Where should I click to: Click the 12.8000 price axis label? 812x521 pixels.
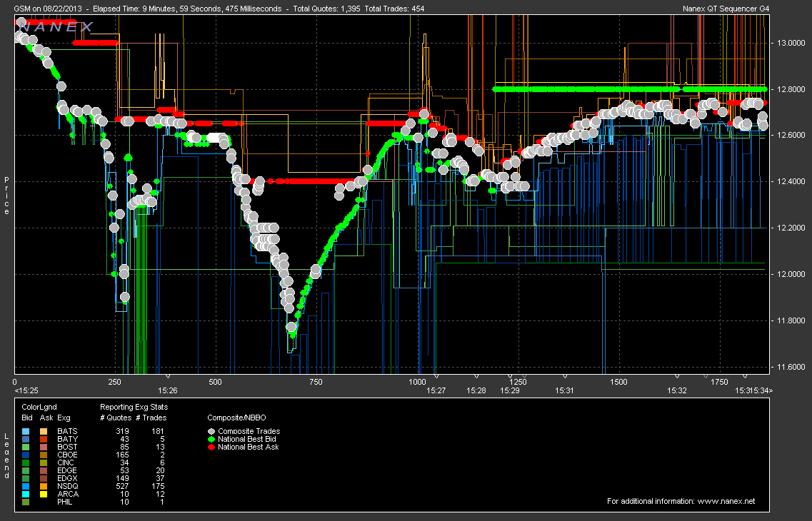tap(791, 89)
